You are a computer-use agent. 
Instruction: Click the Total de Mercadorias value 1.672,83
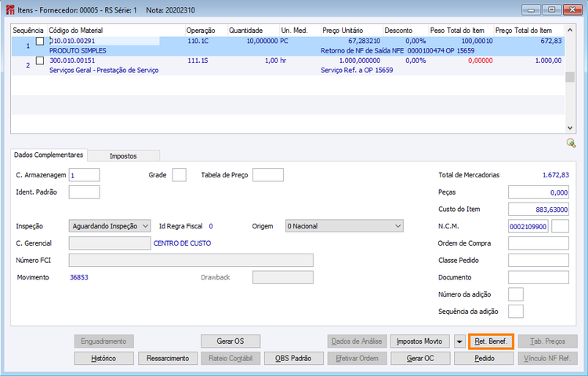pos(555,175)
